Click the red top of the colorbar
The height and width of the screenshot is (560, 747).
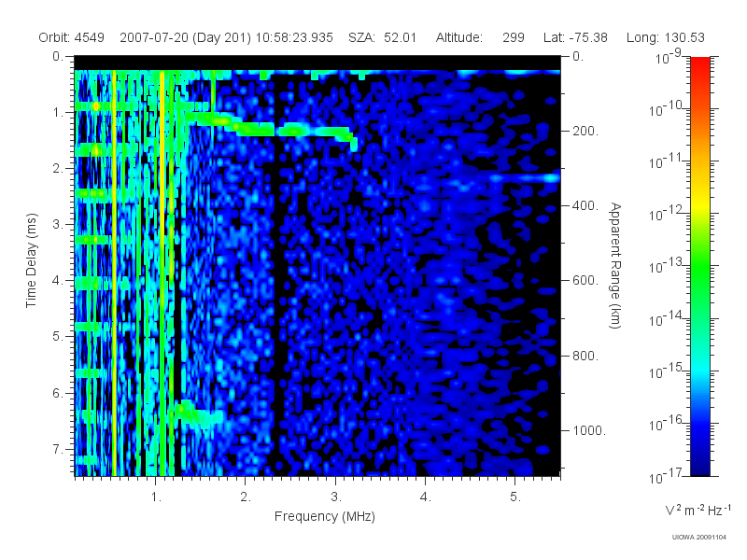click(x=699, y=64)
